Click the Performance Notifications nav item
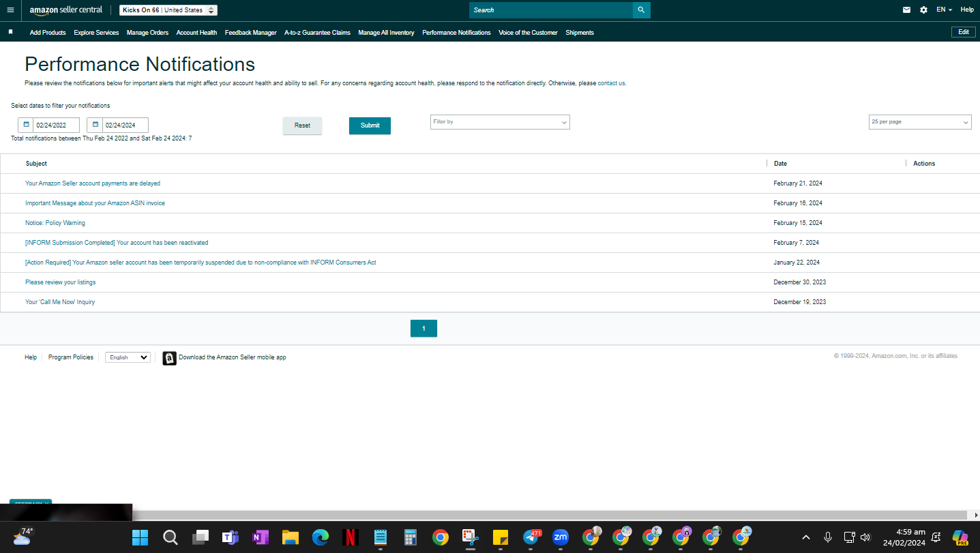This screenshot has width=980, height=553. pos(456,33)
